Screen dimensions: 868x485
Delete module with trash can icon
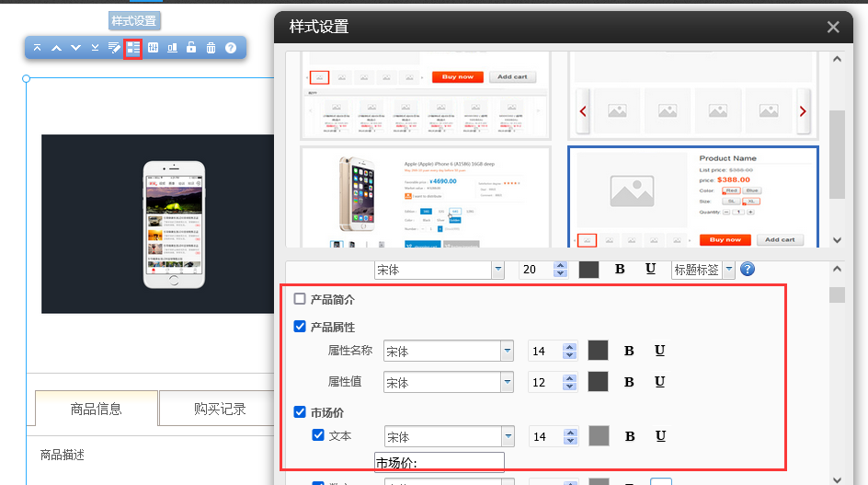click(211, 48)
